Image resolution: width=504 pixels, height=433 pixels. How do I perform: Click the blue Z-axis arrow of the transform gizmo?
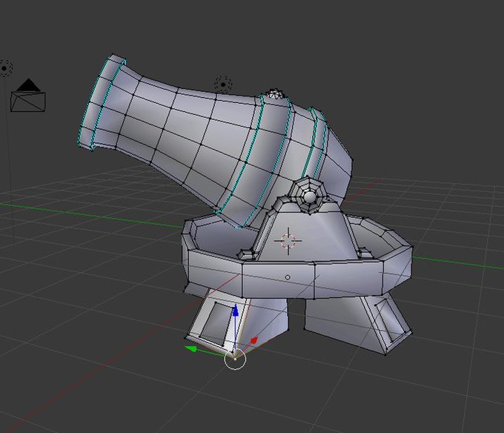pos(236,311)
